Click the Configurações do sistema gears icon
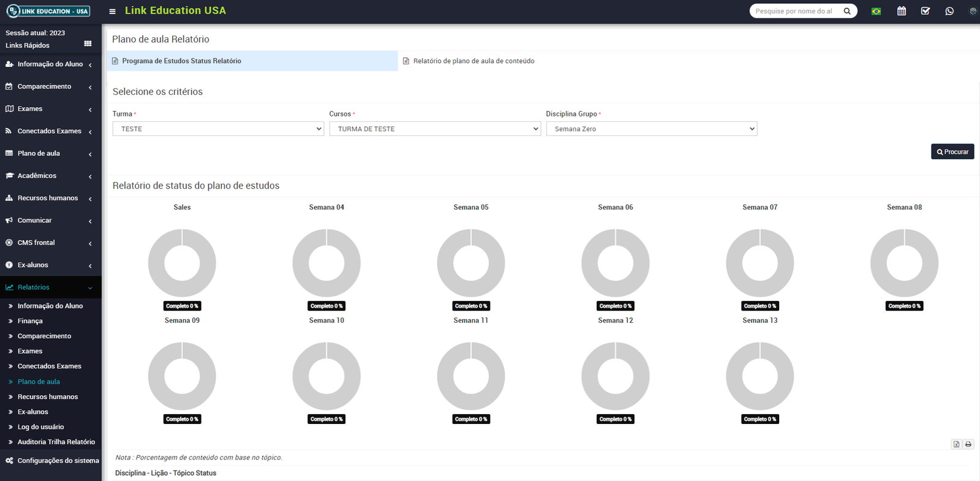980x481 pixels. click(9, 460)
